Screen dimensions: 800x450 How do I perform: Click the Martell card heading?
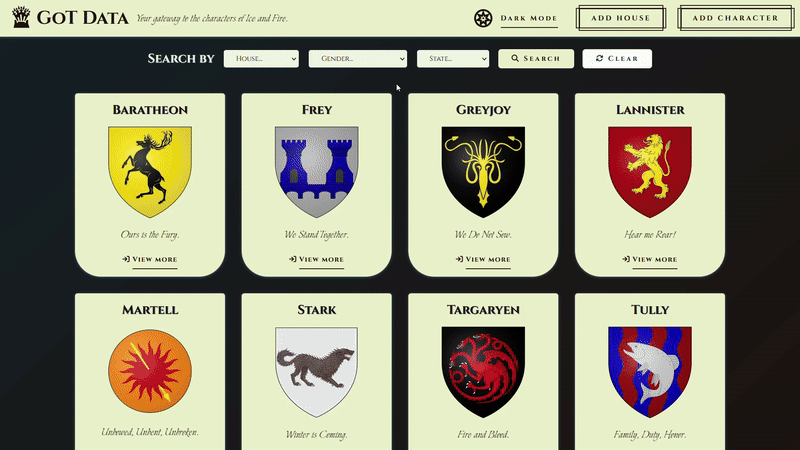click(x=150, y=310)
